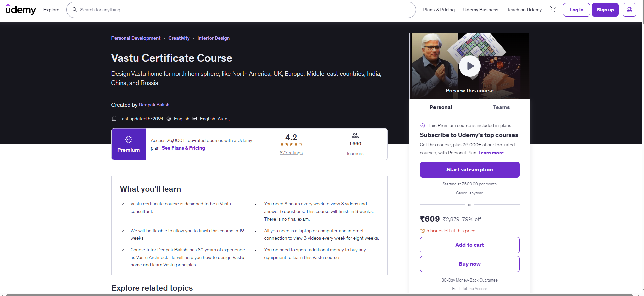Click the Udemy logo
The image size is (644, 296).
click(x=21, y=10)
